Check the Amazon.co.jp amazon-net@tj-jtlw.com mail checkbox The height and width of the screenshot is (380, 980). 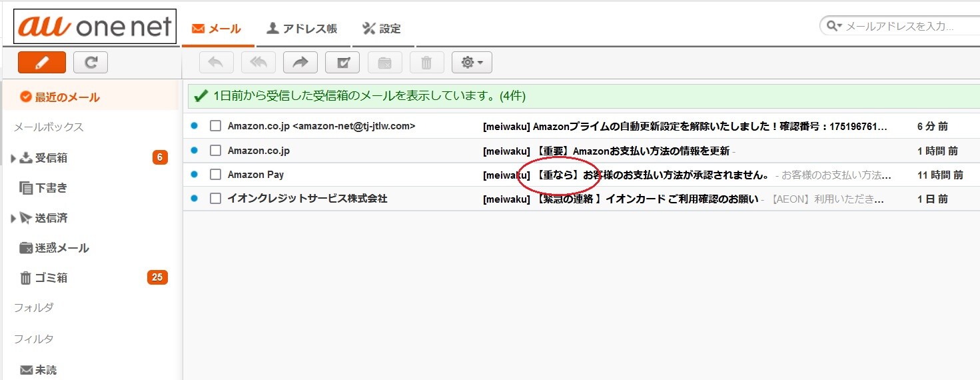pyautogui.click(x=215, y=126)
